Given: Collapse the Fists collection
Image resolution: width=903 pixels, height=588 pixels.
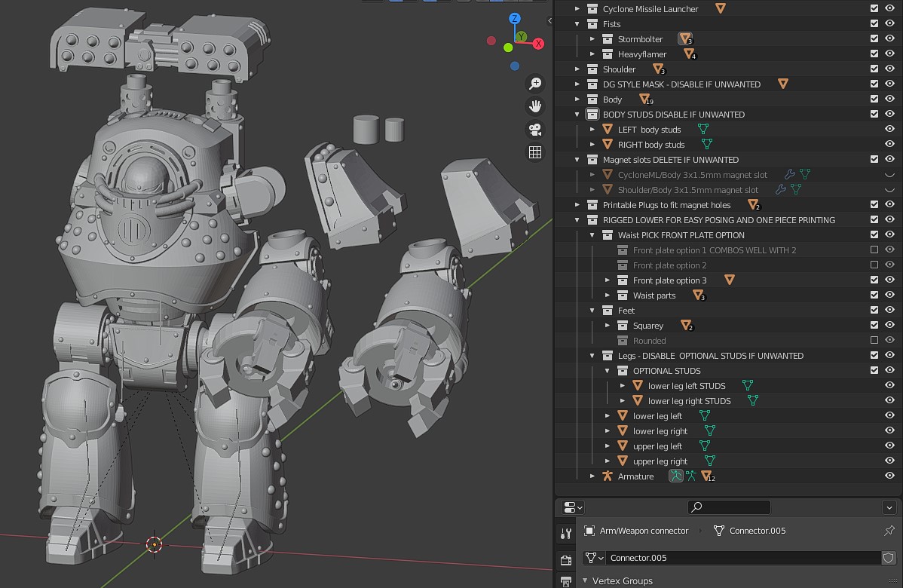Looking at the screenshot, I should 577,23.
